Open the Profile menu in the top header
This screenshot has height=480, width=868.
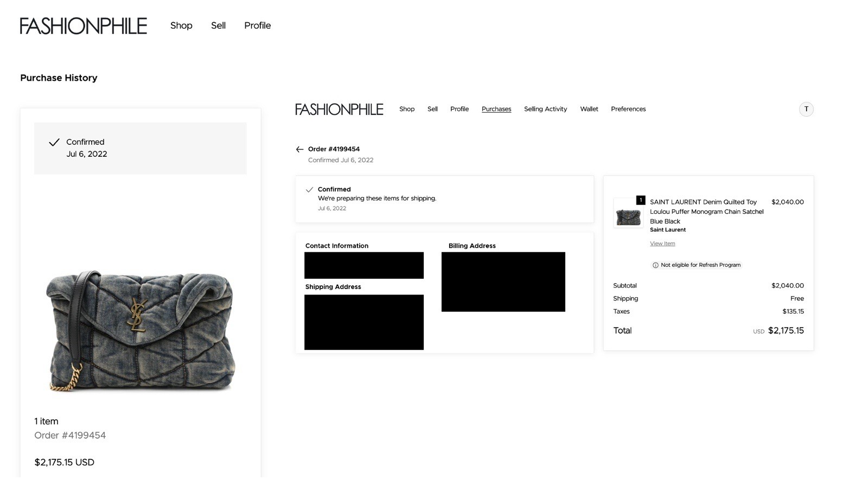tap(257, 25)
